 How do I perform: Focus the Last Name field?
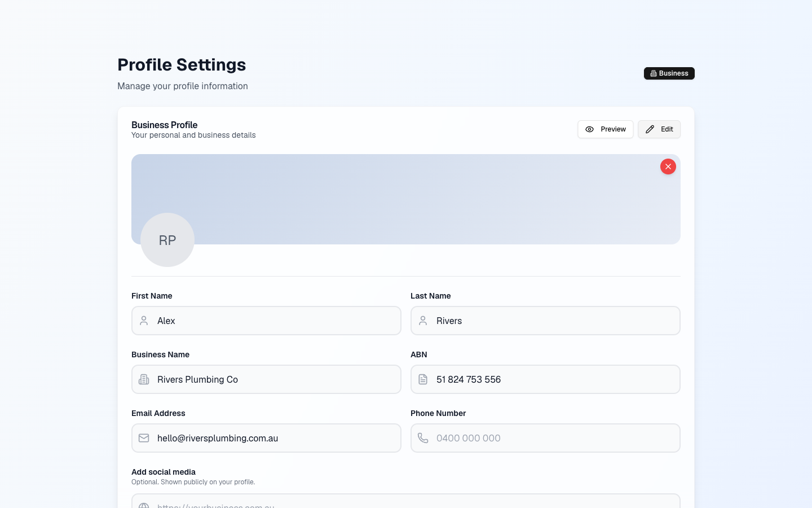click(x=545, y=321)
